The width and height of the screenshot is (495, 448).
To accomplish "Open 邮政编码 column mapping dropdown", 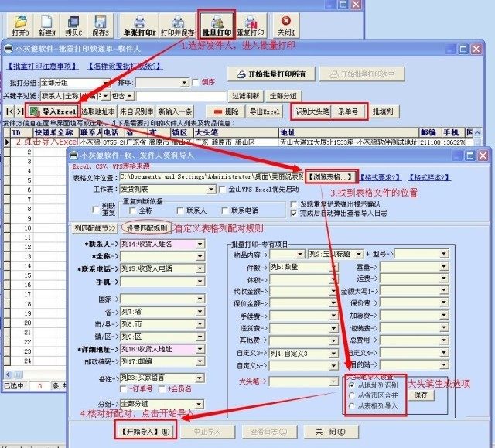I will pos(200,361).
